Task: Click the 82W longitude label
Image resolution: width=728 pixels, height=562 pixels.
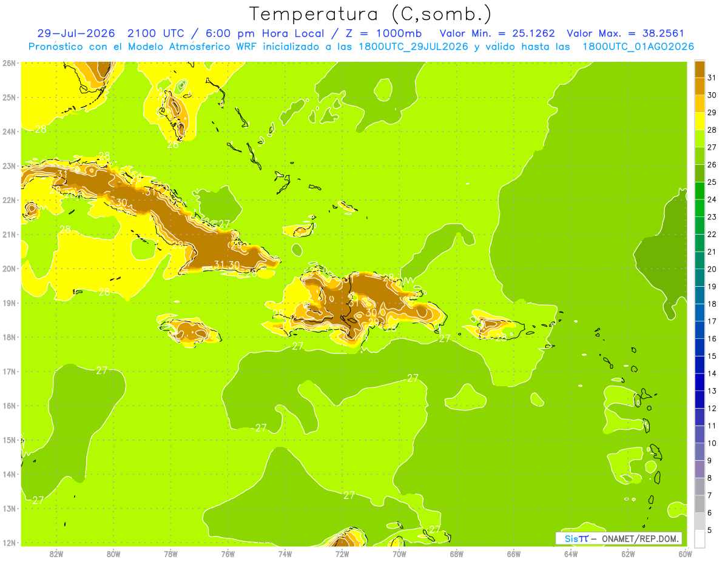Action: pos(56,554)
